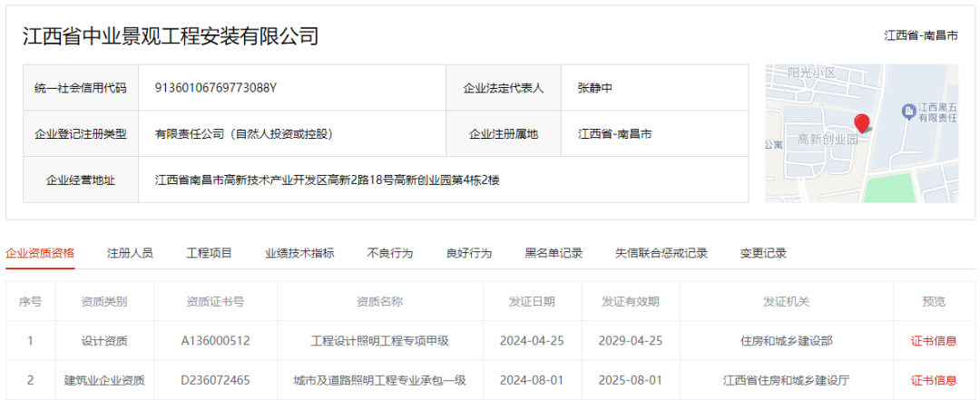The width and height of the screenshot is (980, 400).
Task: Click the registered region value 江西省-南昌市 in table
Action: [x=614, y=133]
